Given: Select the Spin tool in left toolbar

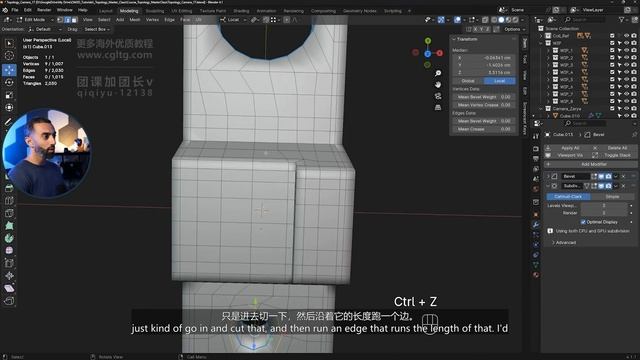Looking at the screenshot, I should (x=9, y=238).
